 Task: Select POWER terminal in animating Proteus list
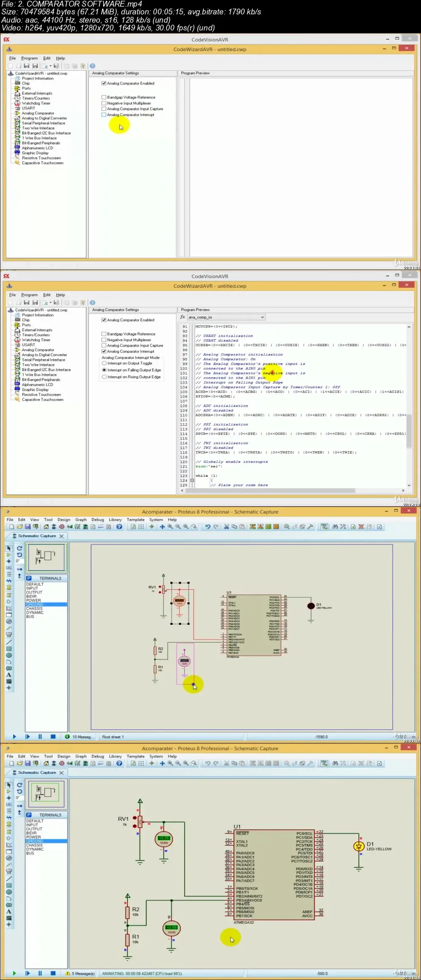pyautogui.click(x=34, y=837)
